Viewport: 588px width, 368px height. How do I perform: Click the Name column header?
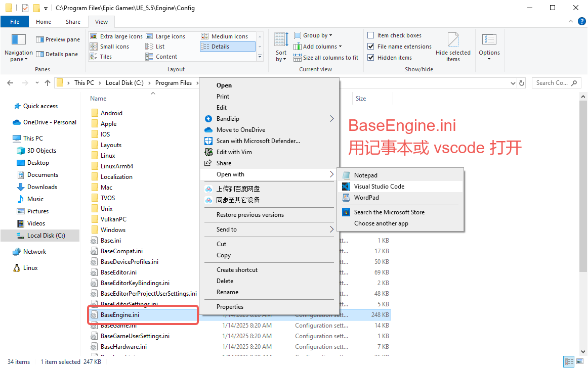click(98, 99)
